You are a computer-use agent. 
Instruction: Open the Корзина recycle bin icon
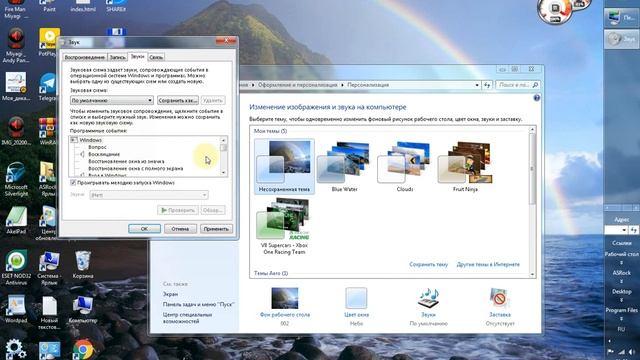[x=83, y=264]
